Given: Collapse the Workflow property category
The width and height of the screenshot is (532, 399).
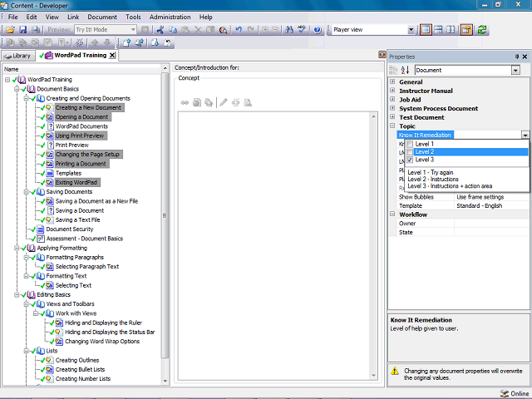Looking at the screenshot, I should (392, 214).
